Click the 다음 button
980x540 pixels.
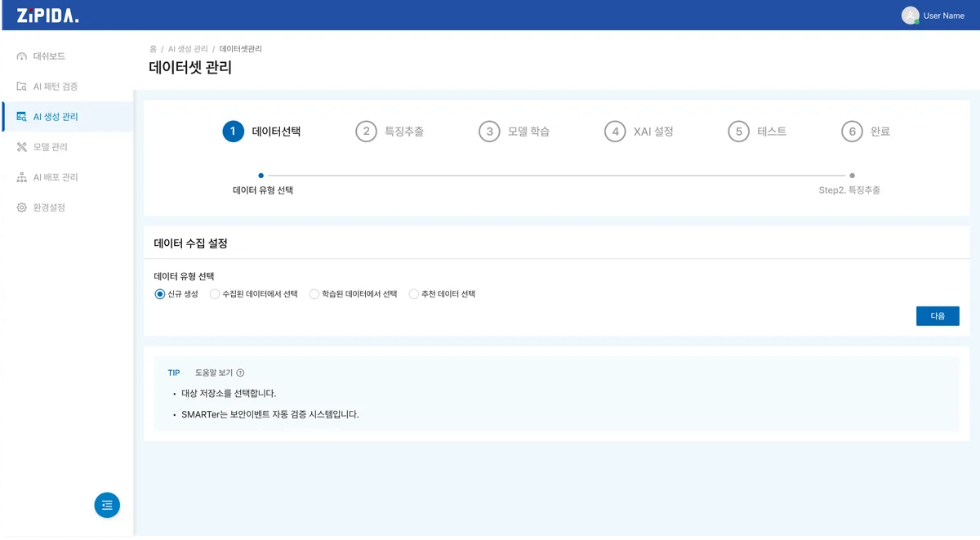[x=938, y=316]
